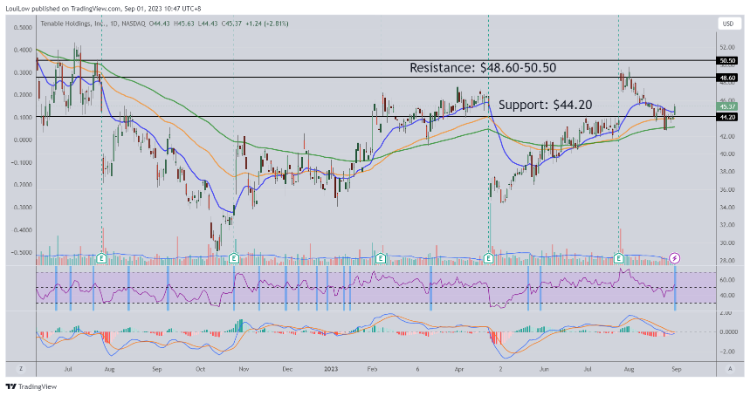Click the 44.20 price label
The width and height of the screenshot is (750, 396).
(x=727, y=117)
